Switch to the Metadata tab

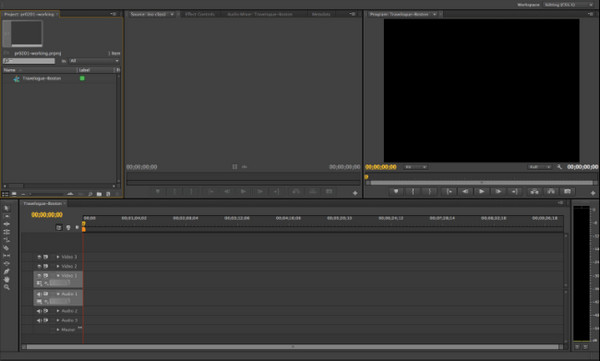pyautogui.click(x=321, y=14)
